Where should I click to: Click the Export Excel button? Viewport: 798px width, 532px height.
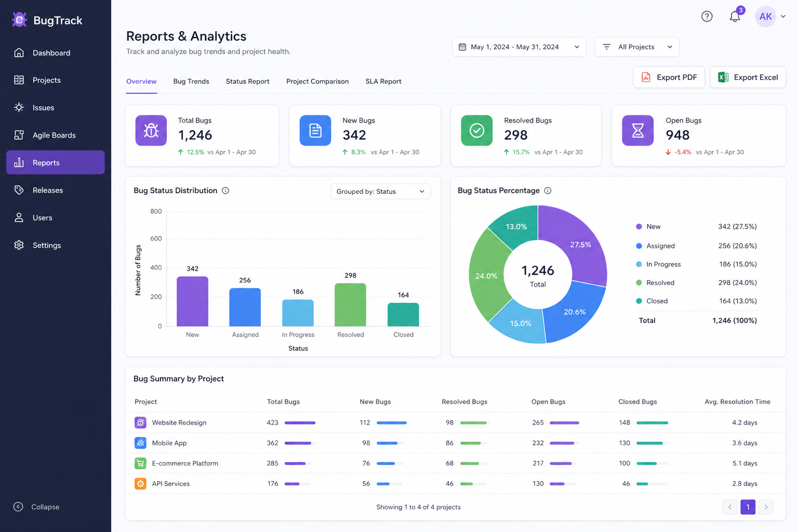pyautogui.click(x=748, y=77)
